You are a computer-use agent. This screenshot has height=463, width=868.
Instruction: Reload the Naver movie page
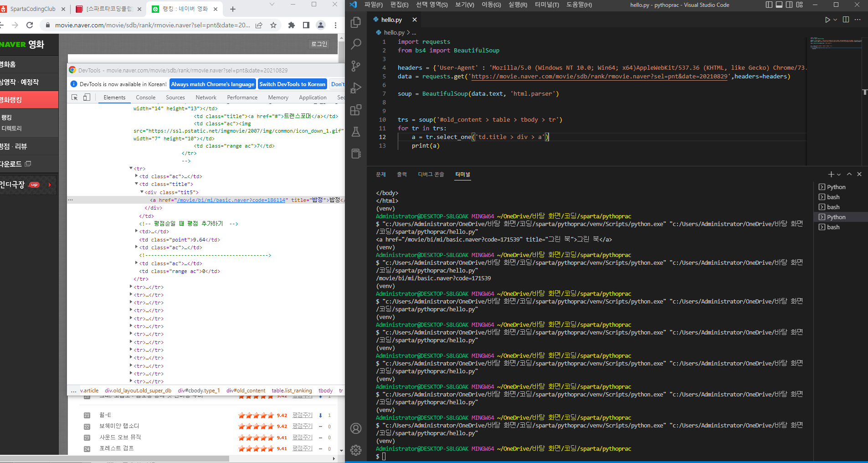[30, 25]
